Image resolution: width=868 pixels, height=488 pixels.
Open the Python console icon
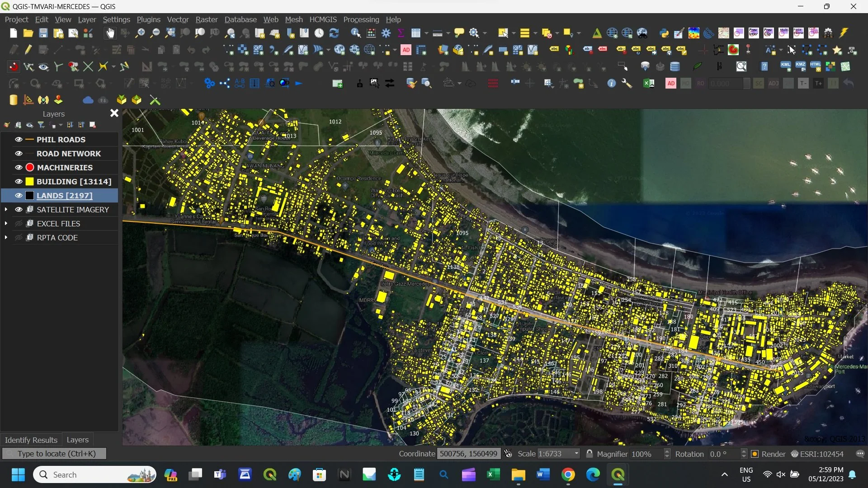coord(664,33)
